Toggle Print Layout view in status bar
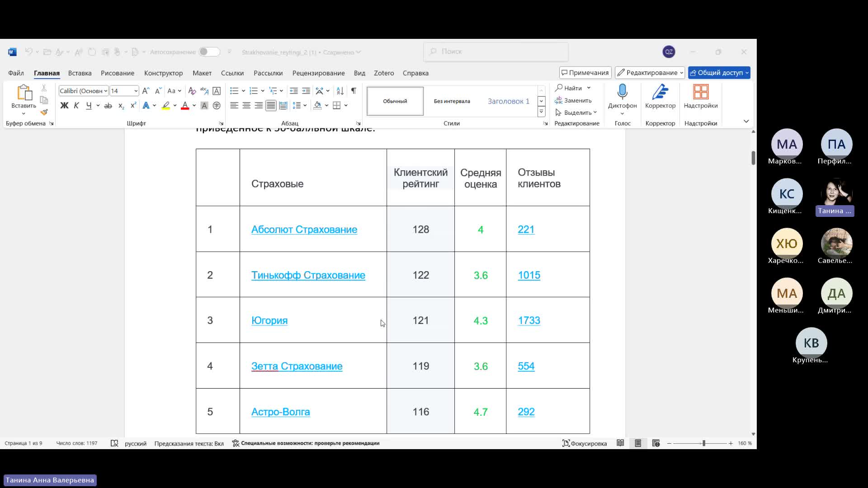 click(638, 443)
